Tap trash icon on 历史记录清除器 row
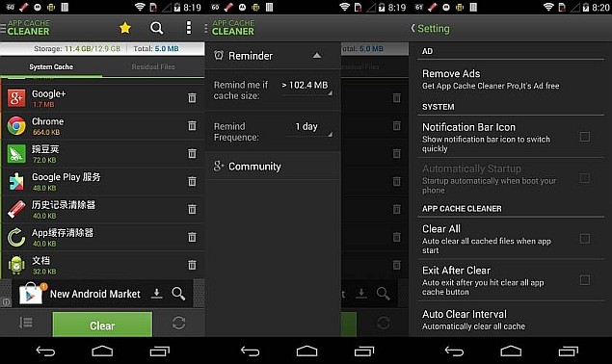The image size is (612, 364). [x=192, y=209]
